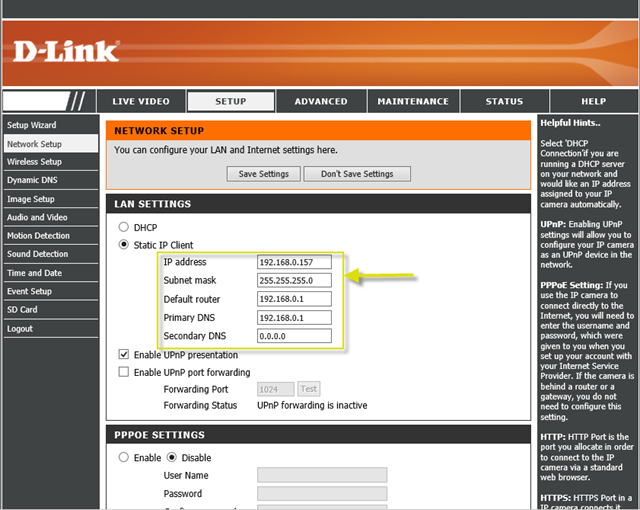Select the DHCP radio button
The width and height of the screenshot is (640, 510).
click(x=123, y=227)
